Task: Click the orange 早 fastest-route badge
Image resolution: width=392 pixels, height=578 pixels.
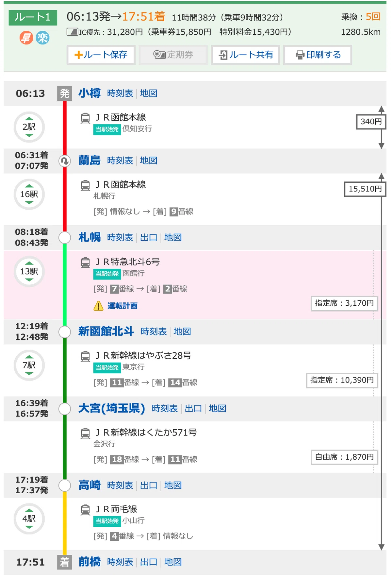Action: [x=26, y=38]
